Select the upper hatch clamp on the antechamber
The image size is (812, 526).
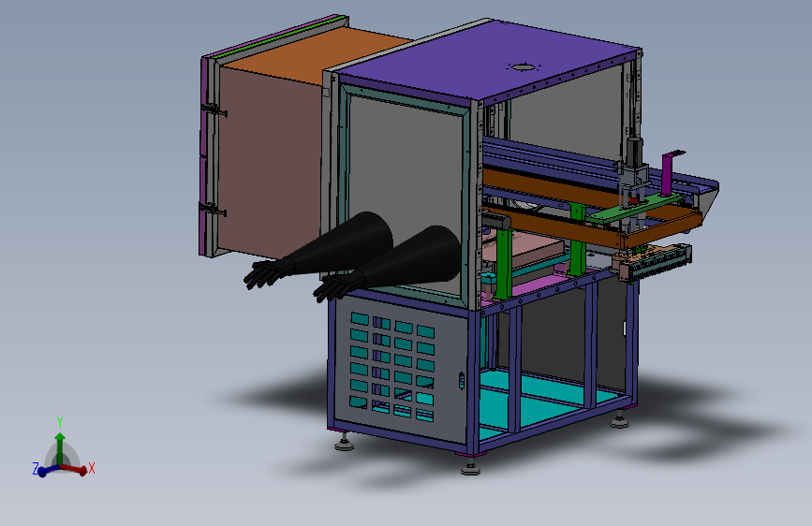click(x=214, y=110)
